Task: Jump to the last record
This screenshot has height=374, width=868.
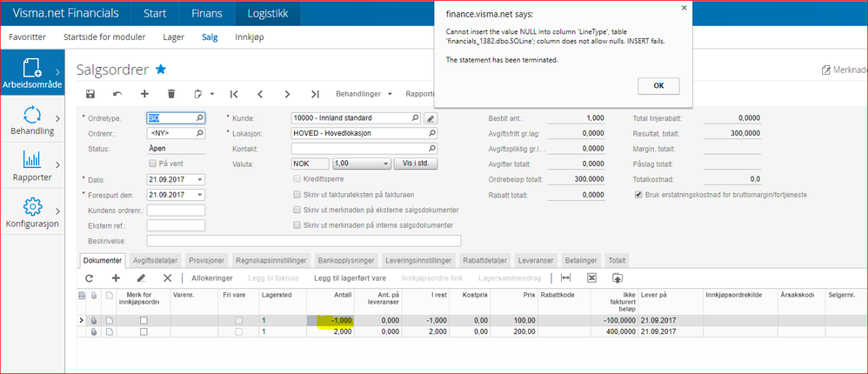Action: click(315, 94)
